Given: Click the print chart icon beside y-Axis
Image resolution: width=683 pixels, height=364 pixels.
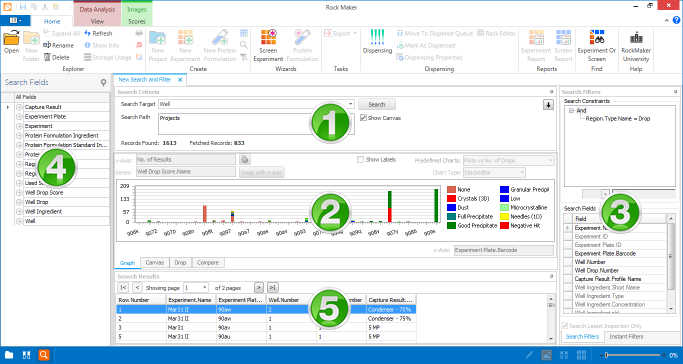Looking at the screenshot, I should (245, 159).
